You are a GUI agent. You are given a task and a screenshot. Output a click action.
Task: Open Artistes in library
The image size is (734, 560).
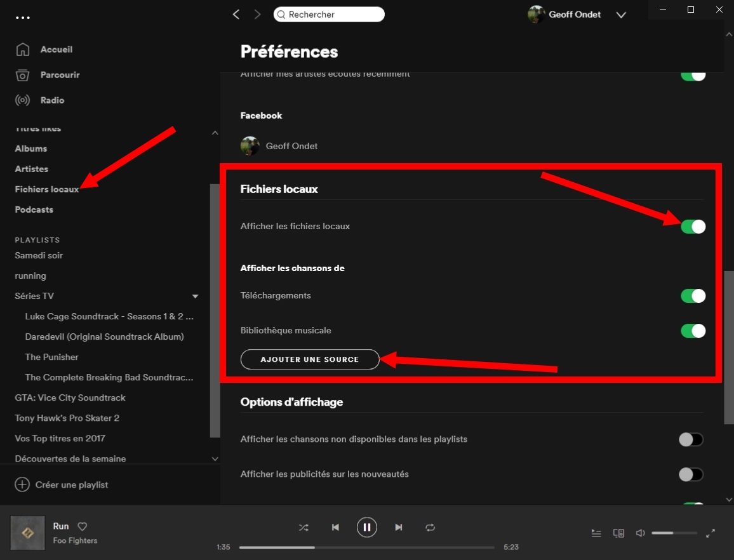31,169
